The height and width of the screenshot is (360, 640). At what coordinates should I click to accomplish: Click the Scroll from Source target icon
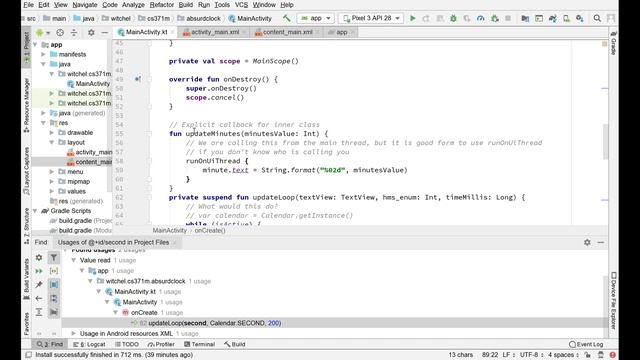click(60, 33)
